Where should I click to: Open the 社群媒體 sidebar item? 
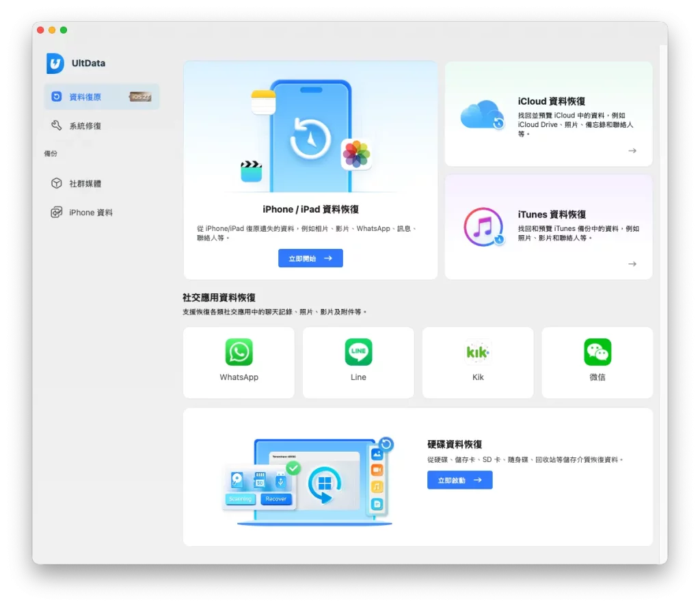101,183
